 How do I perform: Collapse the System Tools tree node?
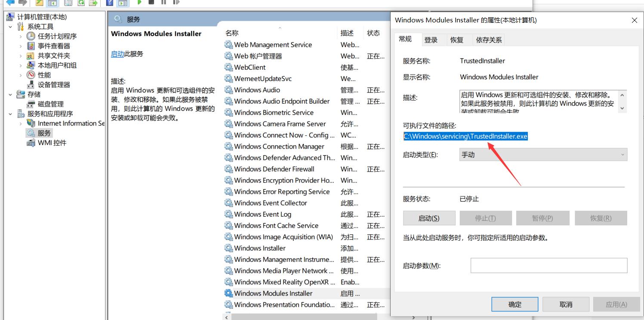point(11,27)
